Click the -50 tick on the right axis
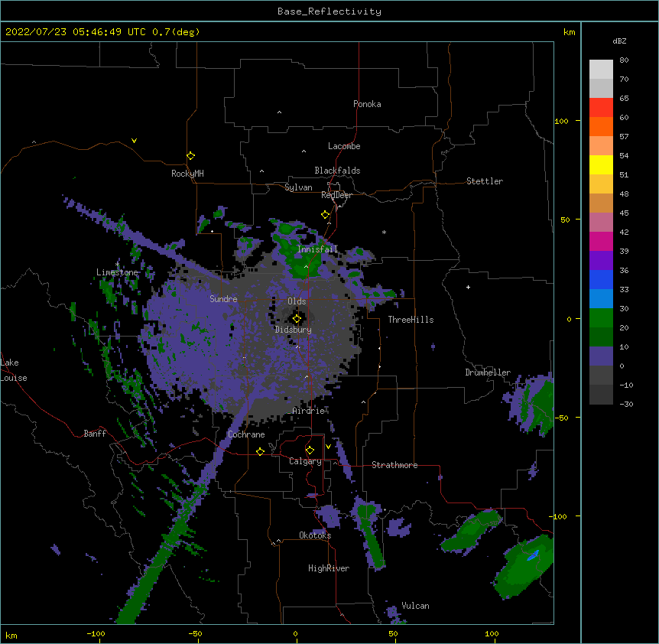This screenshot has height=644, width=659. [x=561, y=418]
